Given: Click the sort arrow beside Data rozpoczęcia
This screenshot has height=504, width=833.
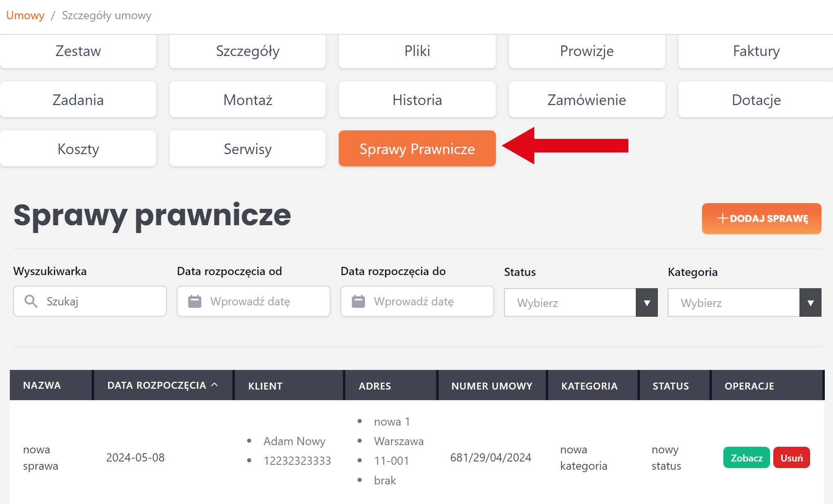Looking at the screenshot, I should pyautogui.click(x=214, y=385).
